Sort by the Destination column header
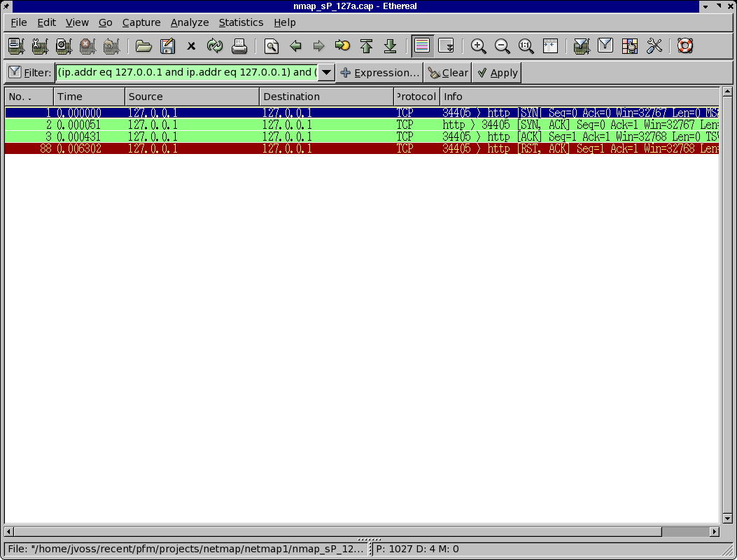The height and width of the screenshot is (560, 737). 327,97
